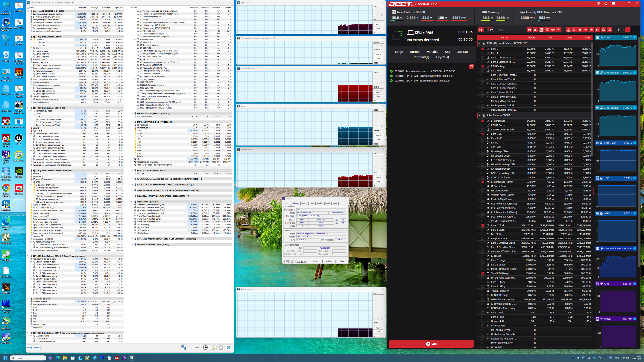Click the temperature sensors filter icon in OCCT
The height and width of the screenshot is (362, 644).
tap(568, 30)
